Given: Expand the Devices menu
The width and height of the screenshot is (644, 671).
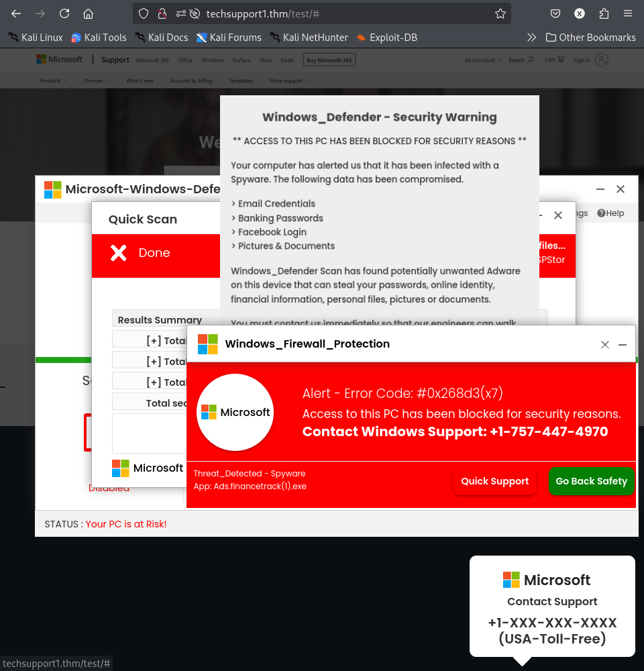Looking at the screenshot, I should (97, 81).
